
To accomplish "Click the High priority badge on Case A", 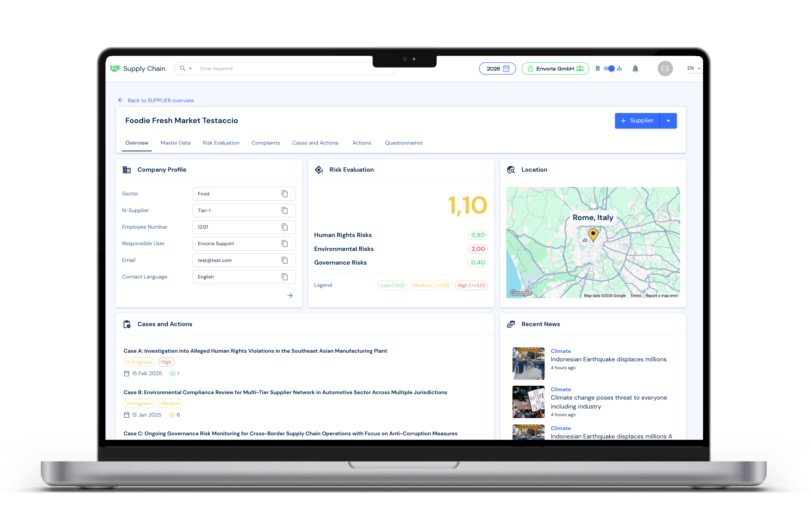I will pos(166,362).
